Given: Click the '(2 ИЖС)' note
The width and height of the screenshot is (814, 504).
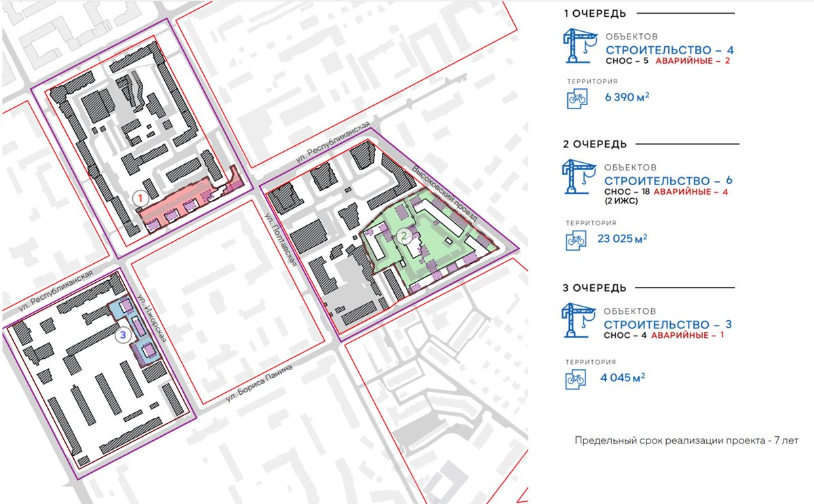Looking at the screenshot, I should click(x=621, y=202).
